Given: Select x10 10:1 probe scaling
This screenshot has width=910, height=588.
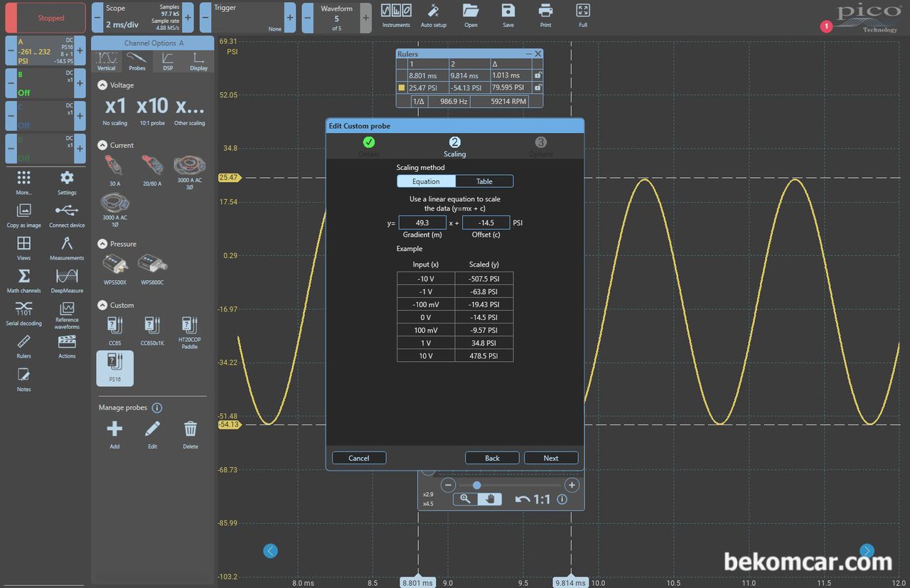Looking at the screenshot, I should (x=152, y=110).
